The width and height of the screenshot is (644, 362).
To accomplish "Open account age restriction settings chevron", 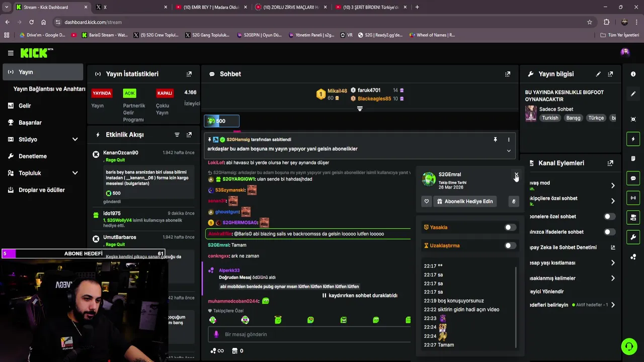I will pyautogui.click(x=613, y=263).
